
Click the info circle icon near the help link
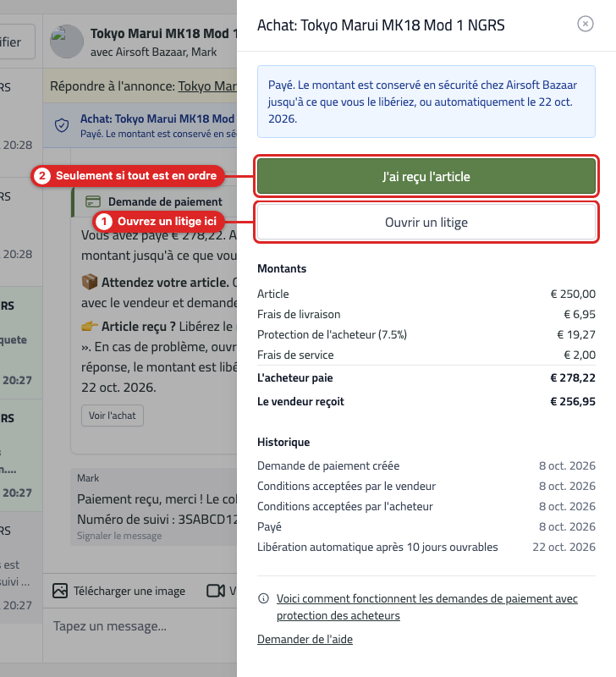pyautogui.click(x=263, y=598)
